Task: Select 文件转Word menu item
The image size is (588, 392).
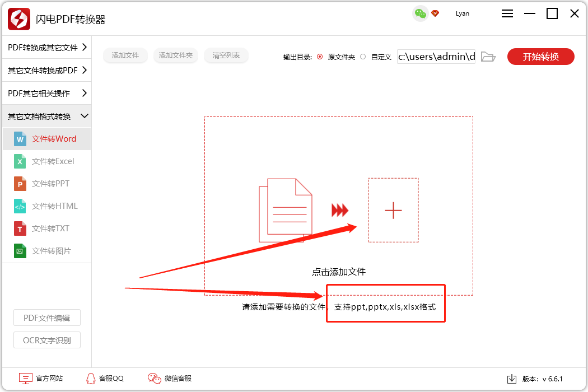Action: 47,139
